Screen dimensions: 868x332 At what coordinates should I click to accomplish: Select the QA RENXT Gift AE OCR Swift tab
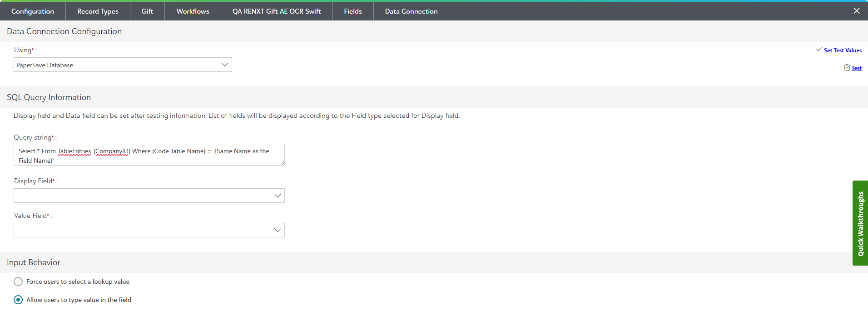coord(277,11)
